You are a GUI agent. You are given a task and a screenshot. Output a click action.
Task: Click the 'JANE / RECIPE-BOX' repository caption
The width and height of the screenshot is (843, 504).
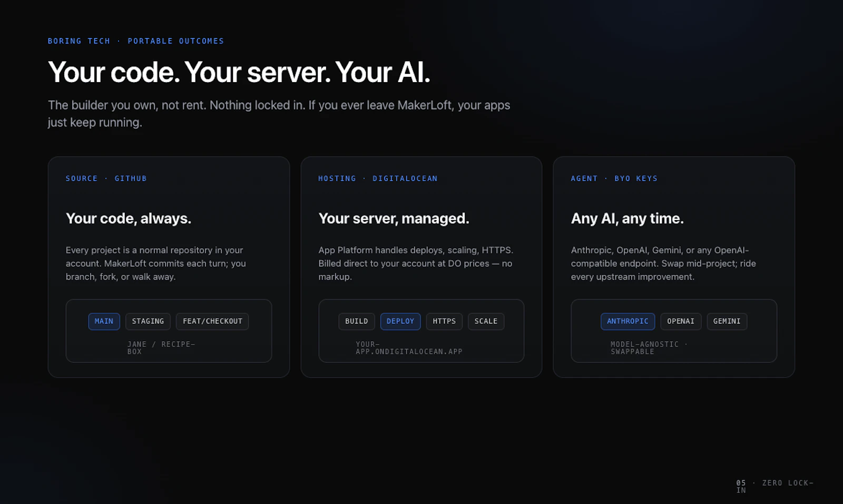coord(161,348)
